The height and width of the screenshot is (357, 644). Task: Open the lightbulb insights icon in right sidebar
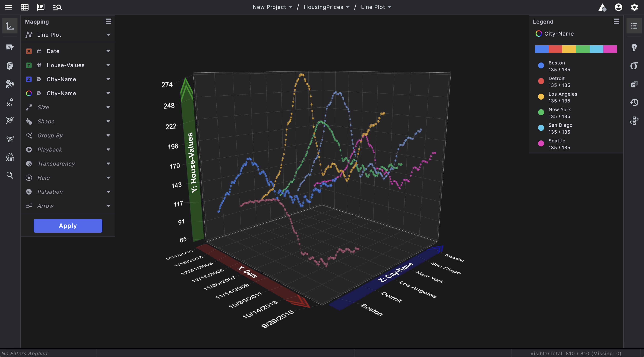[x=634, y=47]
